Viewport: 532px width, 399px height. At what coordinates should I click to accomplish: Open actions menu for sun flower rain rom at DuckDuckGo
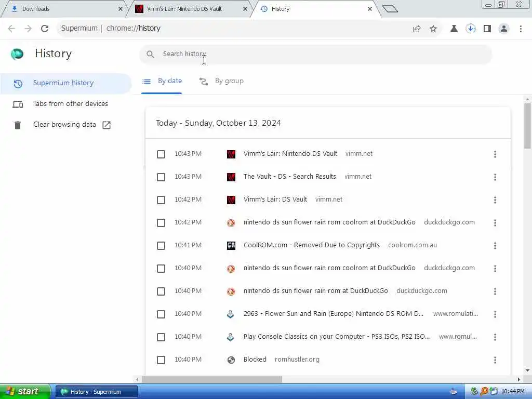click(x=495, y=291)
